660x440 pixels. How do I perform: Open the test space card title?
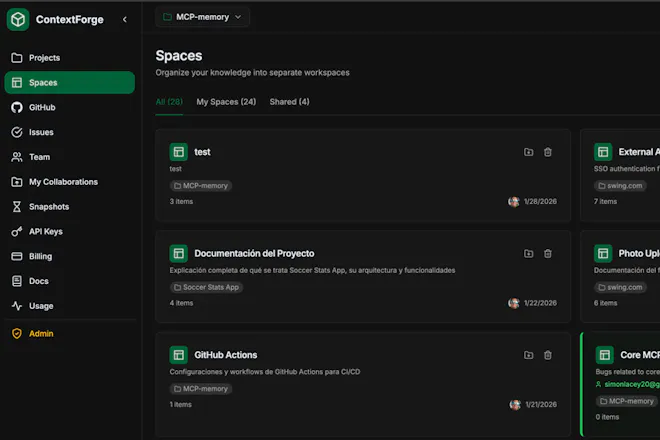[202, 152]
